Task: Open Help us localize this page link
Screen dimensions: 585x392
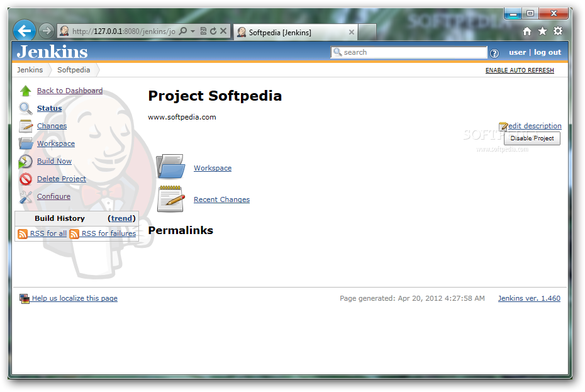Action: point(75,299)
